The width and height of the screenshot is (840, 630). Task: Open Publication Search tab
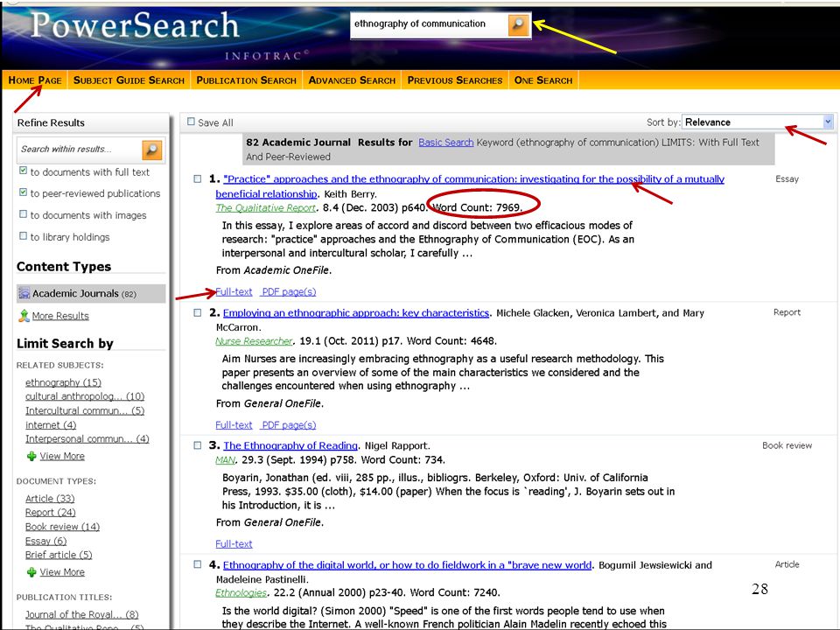[x=246, y=80]
